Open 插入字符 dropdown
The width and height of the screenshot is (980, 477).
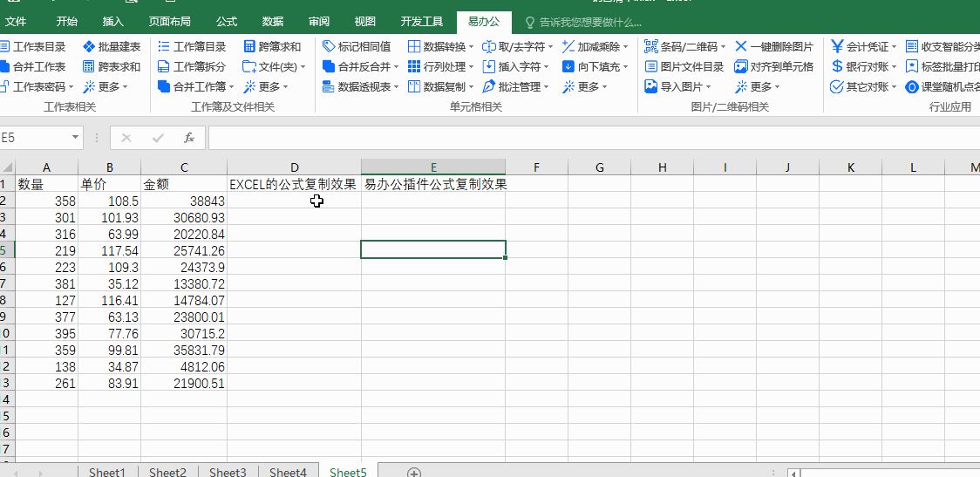(x=547, y=67)
